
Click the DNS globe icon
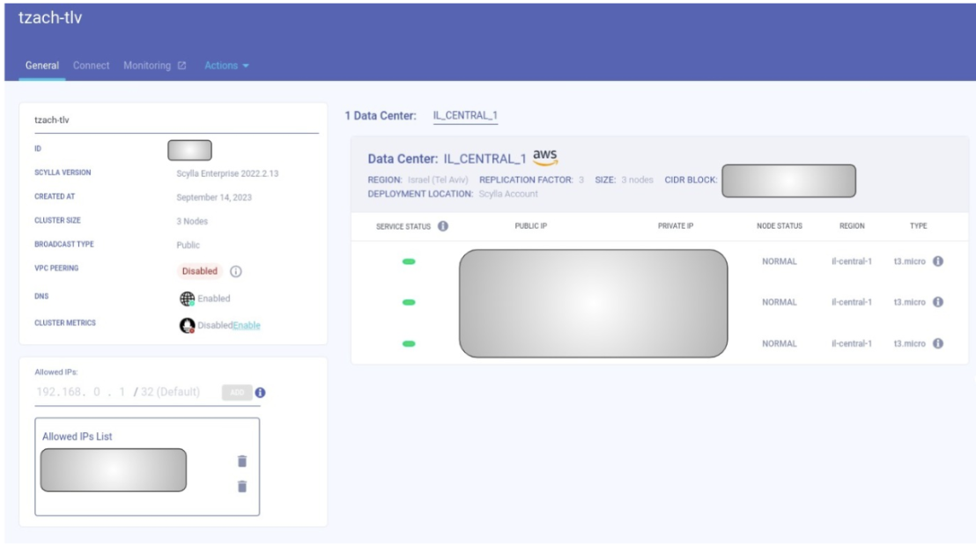tap(187, 298)
